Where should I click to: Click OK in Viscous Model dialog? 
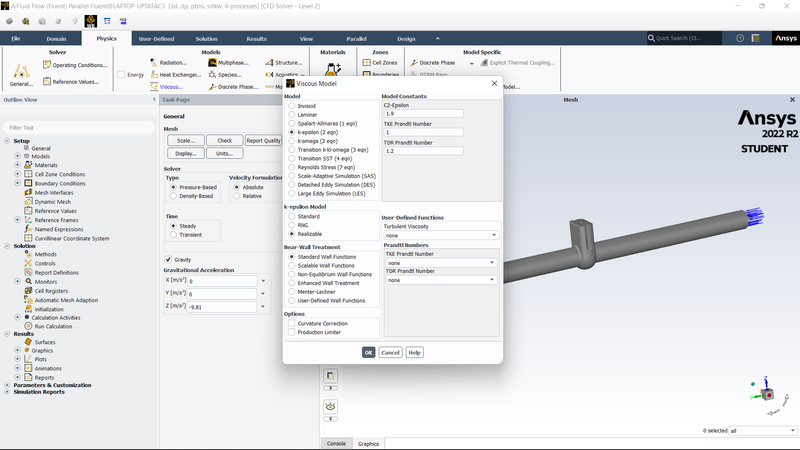(368, 353)
